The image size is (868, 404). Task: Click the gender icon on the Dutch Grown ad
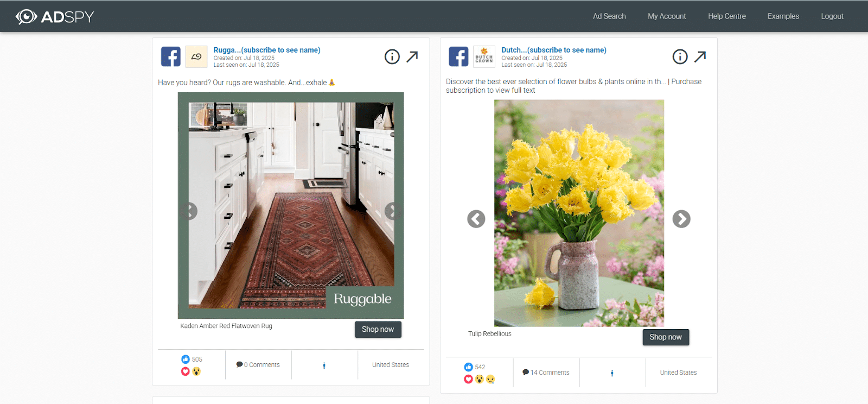point(612,373)
